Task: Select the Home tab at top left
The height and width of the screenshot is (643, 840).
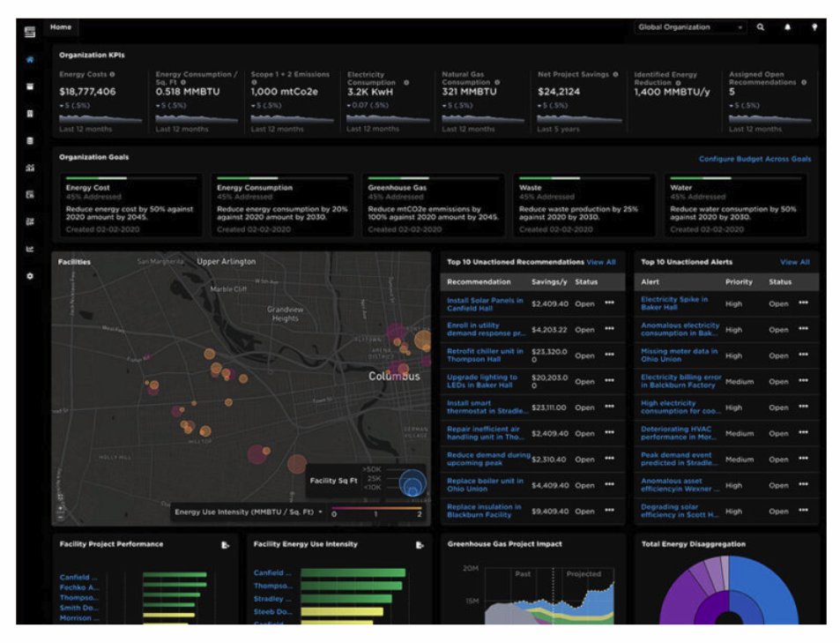Action: tap(60, 27)
